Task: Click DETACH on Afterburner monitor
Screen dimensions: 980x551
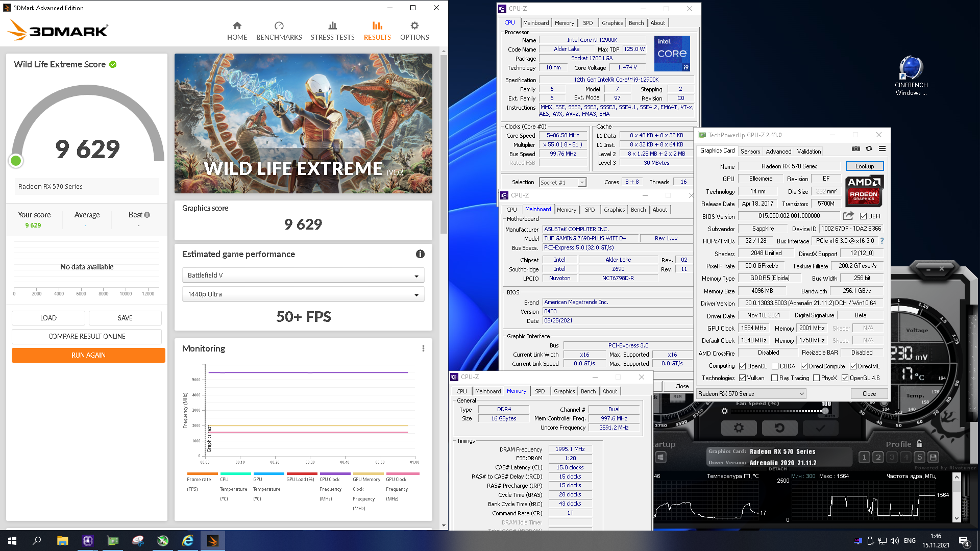Action: [x=777, y=469]
